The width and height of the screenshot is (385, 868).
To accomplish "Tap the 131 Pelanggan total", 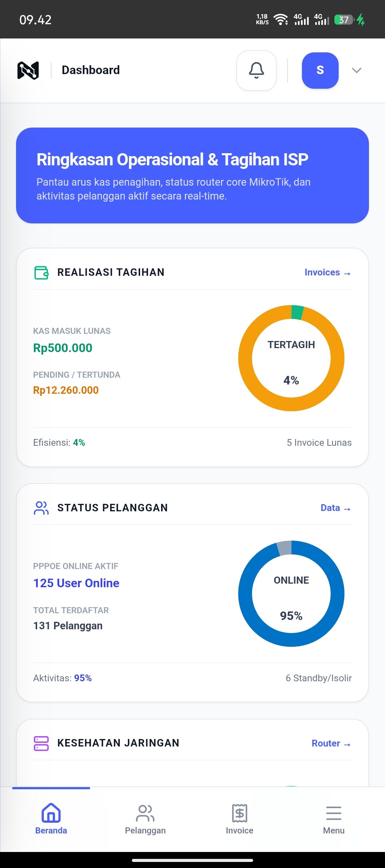I will point(68,626).
